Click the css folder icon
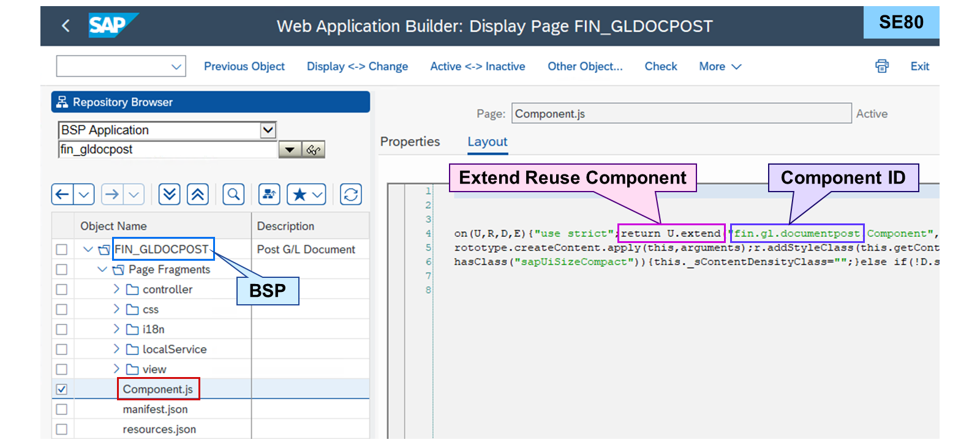 [132, 309]
